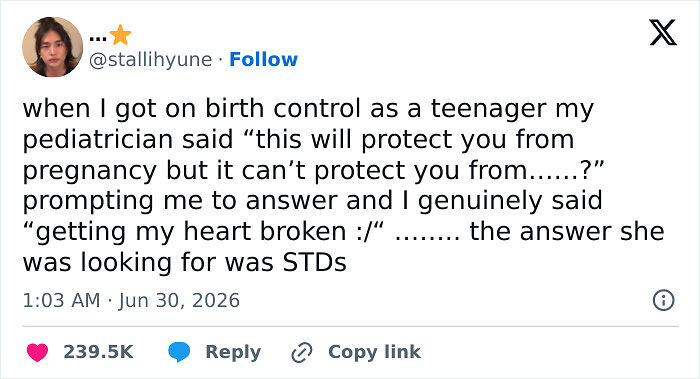Click the blue reply speech bubble icon
The height and width of the screenshot is (379, 700).
click(x=179, y=352)
